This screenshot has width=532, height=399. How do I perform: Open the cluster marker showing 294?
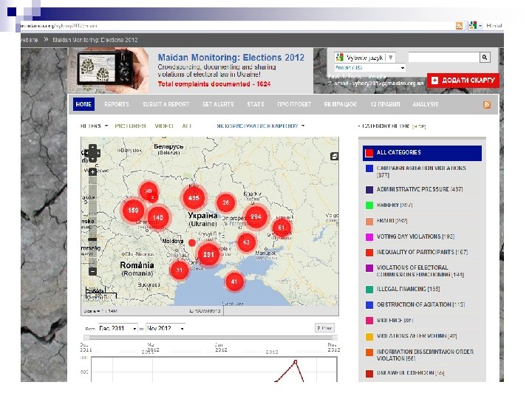[256, 216]
